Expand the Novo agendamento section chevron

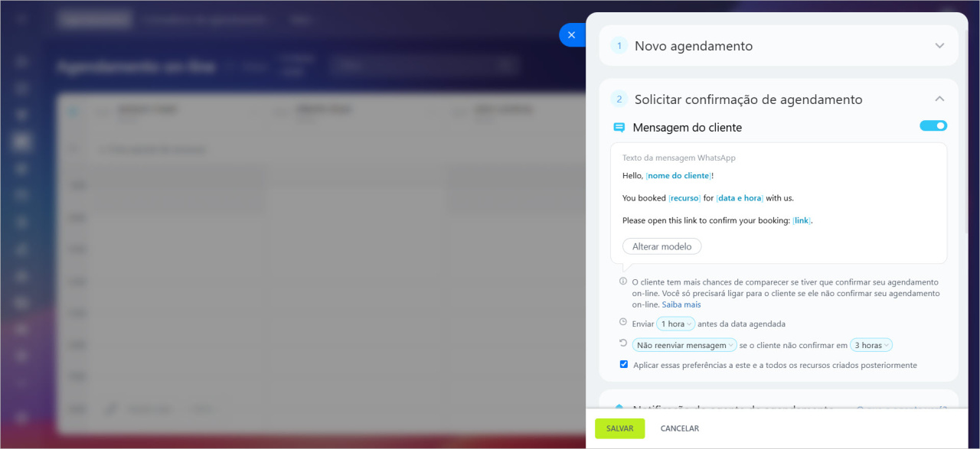939,46
